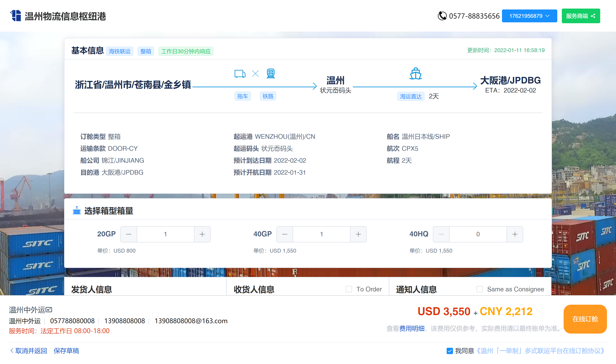Click the 状元岙码头 text under 温州
The width and height of the screenshot is (616, 364).
click(335, 90)
